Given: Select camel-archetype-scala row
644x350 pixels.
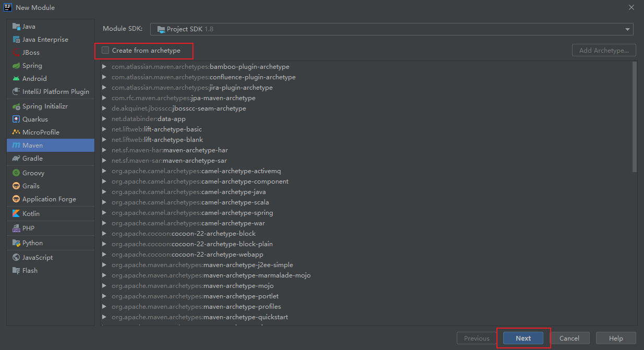Looking at the screenshot, I should tap(366, 202).
